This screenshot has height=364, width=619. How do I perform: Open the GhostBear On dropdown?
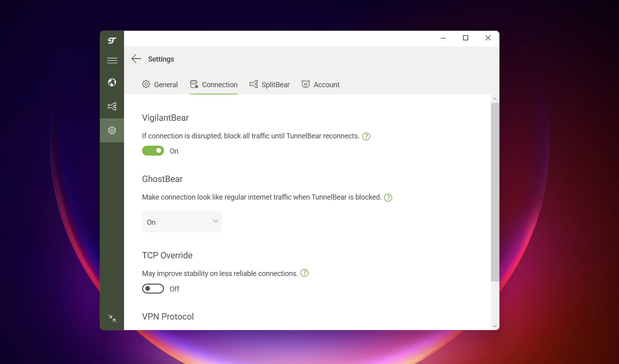pos(182,222)
